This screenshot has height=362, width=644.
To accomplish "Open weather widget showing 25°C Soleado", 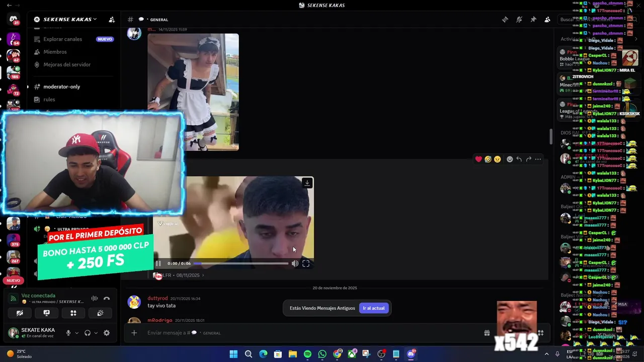I will click(20, 354).
